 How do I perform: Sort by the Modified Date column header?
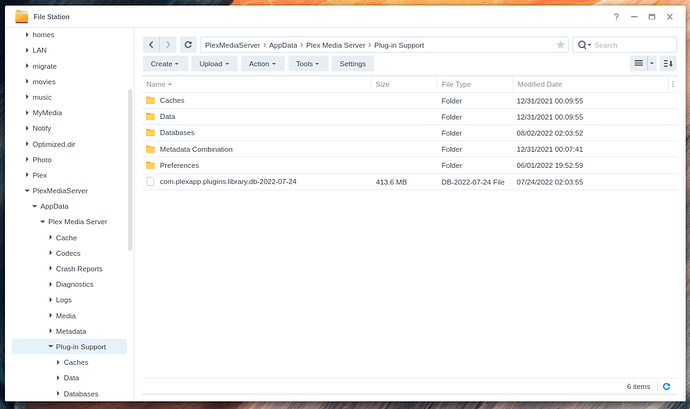591,84
